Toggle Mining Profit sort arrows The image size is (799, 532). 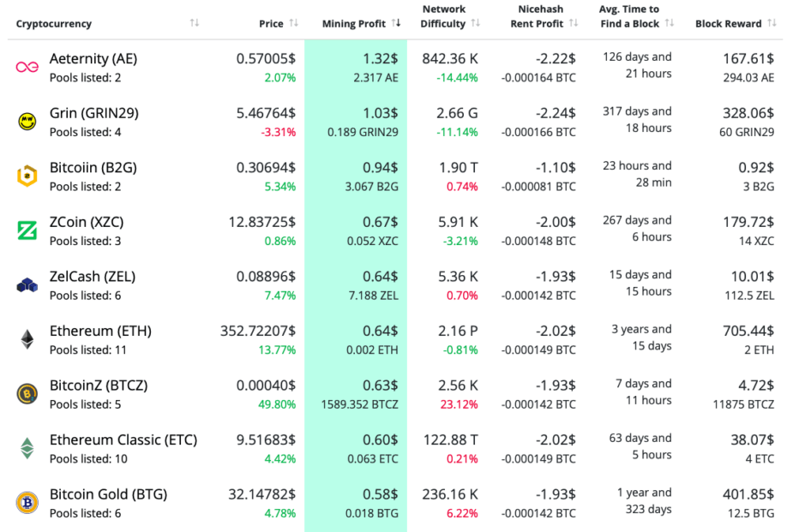(x=396, y=23)
